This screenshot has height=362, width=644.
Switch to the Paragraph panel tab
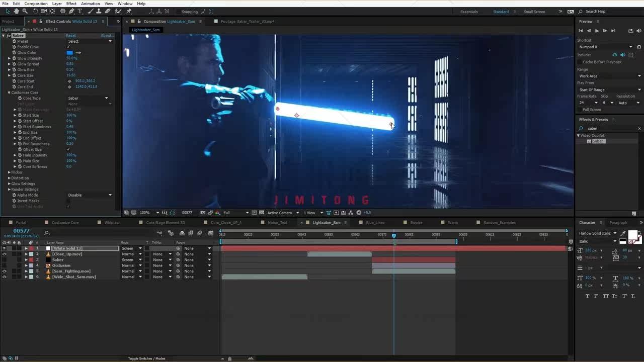tap(618, 223)
